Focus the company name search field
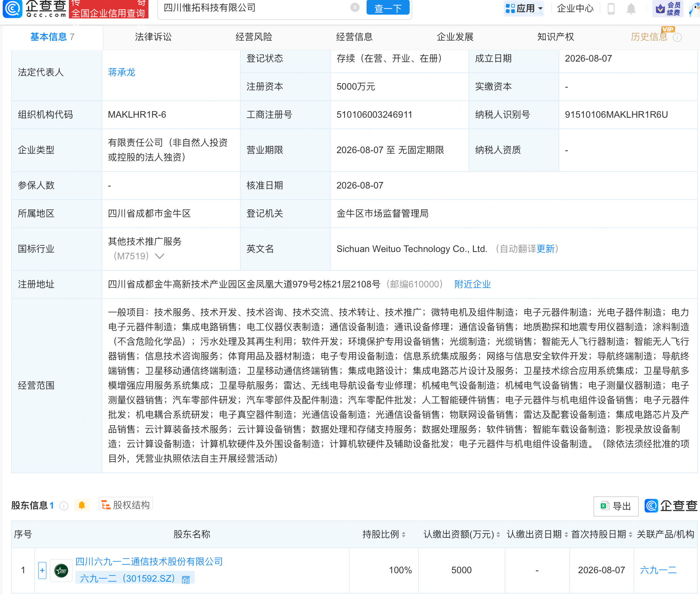Screen dimensions: 700x594 click(x=254, y=8)
